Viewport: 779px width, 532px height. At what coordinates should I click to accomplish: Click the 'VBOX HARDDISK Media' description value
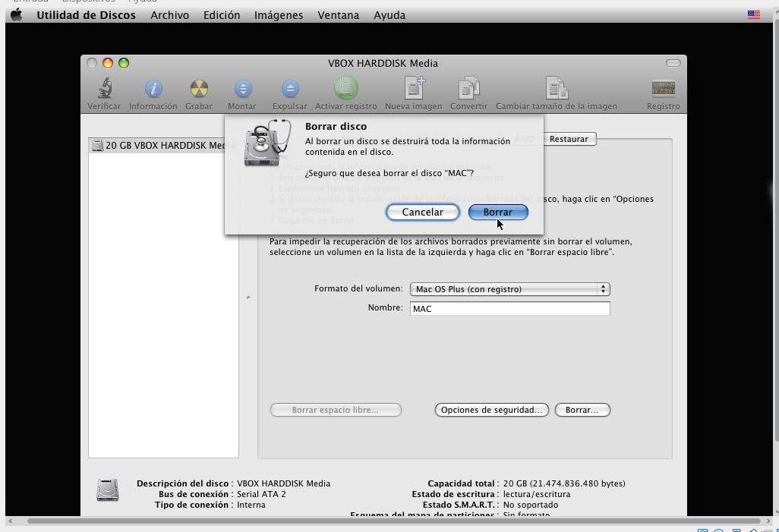click(x=283, y=483)
